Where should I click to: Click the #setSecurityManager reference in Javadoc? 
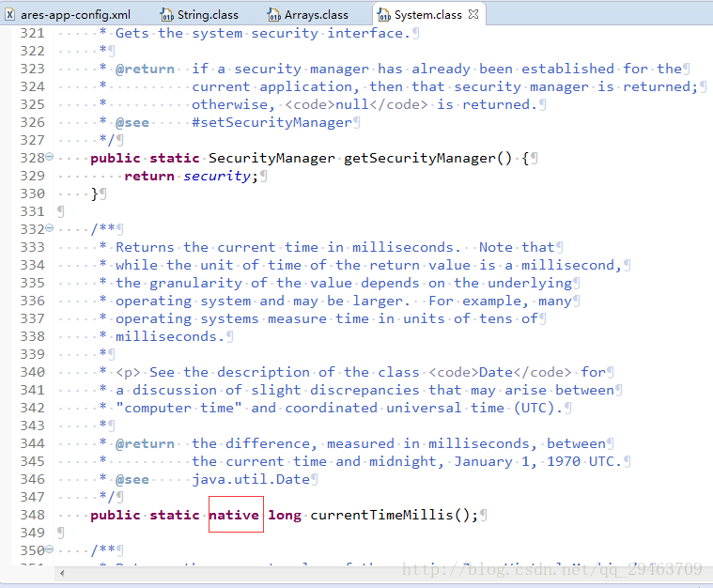point(271,122)
